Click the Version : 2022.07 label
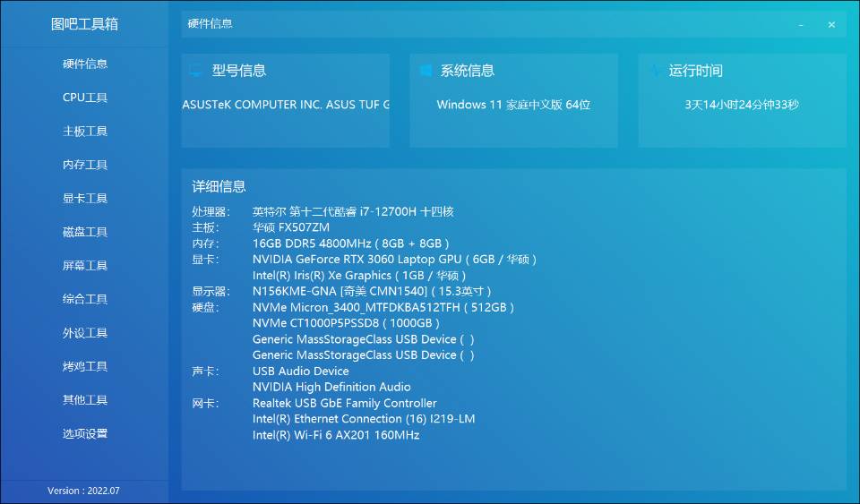 pyautogui.click(x=83, y=491)
